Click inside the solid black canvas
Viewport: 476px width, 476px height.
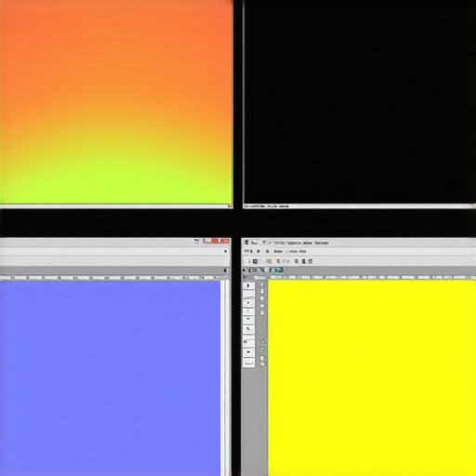(360, 101)
